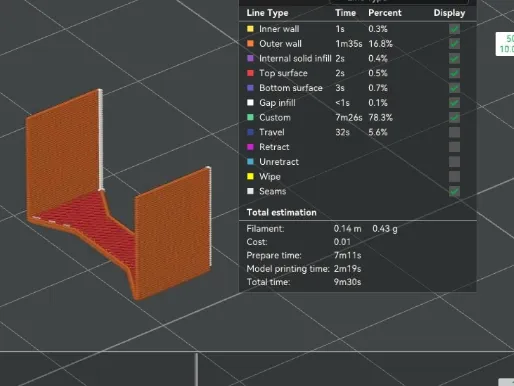Select the Outer wall line type label
The image size is (514, 386).
[x=280, y=44]
